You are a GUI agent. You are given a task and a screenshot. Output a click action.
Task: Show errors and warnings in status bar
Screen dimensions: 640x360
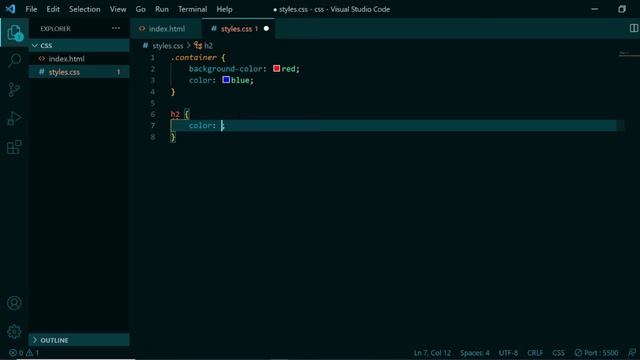coord(24,353)
